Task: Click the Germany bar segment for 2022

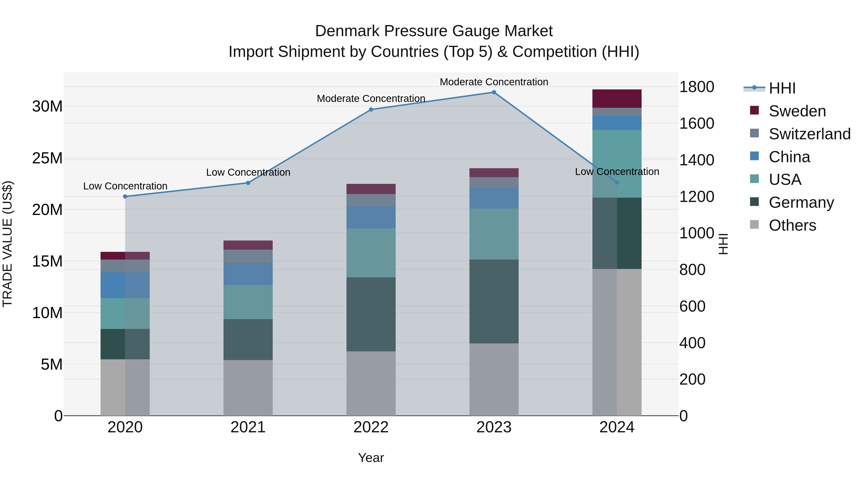Action: coord(371,314)
